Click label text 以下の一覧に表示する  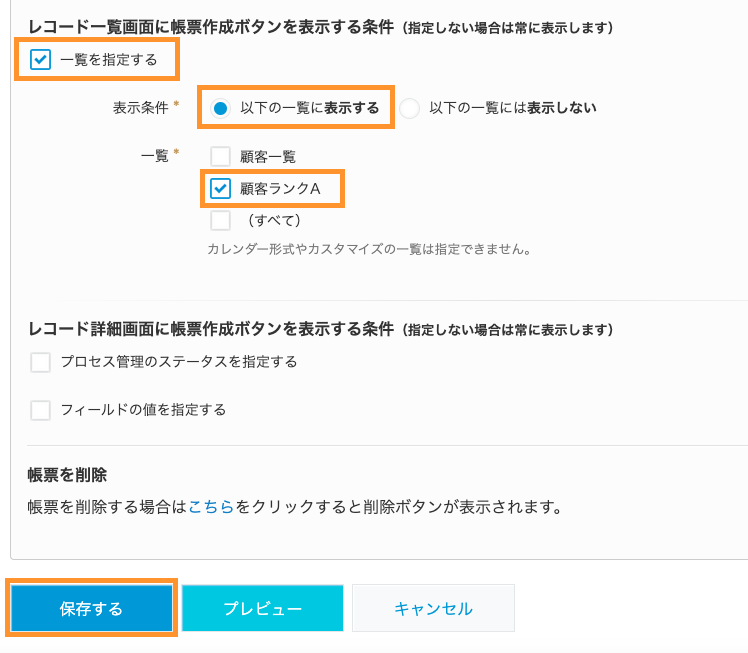point(310,108)
